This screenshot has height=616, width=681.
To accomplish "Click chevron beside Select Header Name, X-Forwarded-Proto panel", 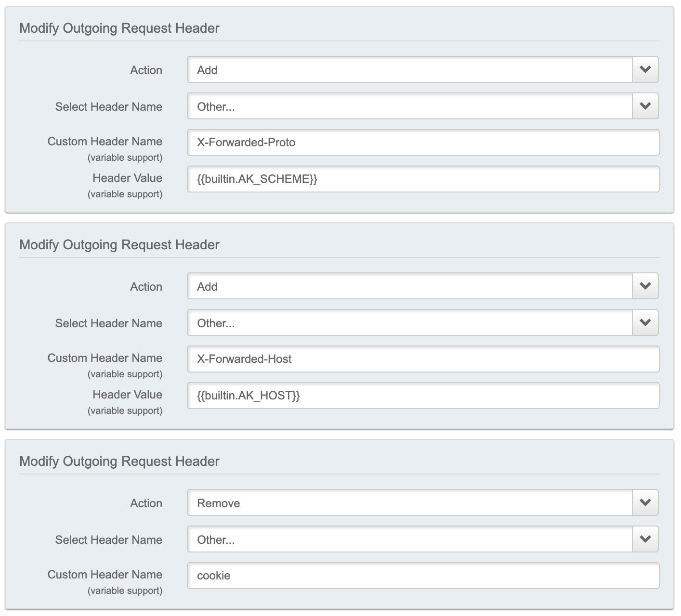I will pos(645,106).
